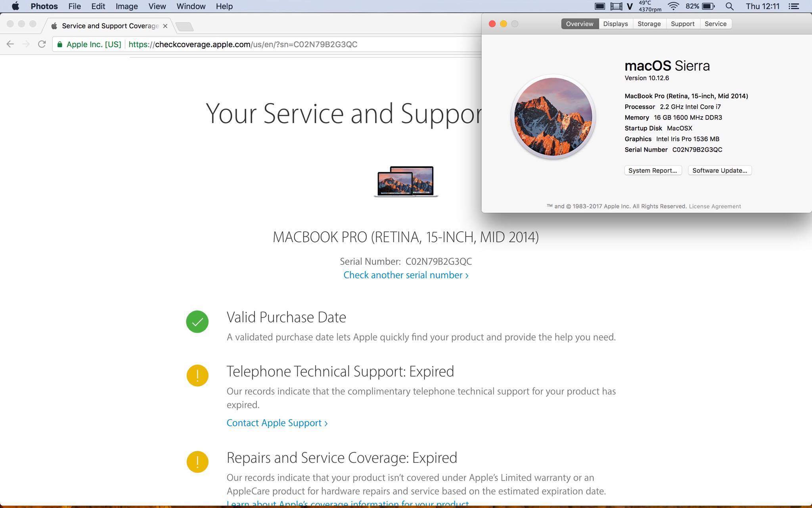Screen dimensions: 812x508
Task: Click the Graphics Intel Iris Pro 1536 MB line
Action: tap(672, 139)
